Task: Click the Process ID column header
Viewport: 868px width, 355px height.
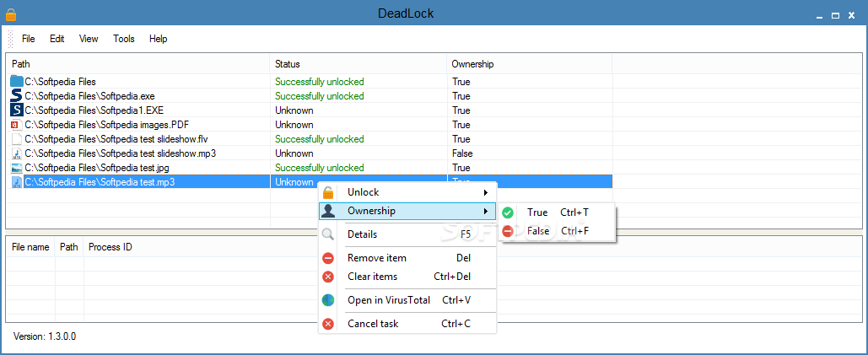Action: (111, 247)
